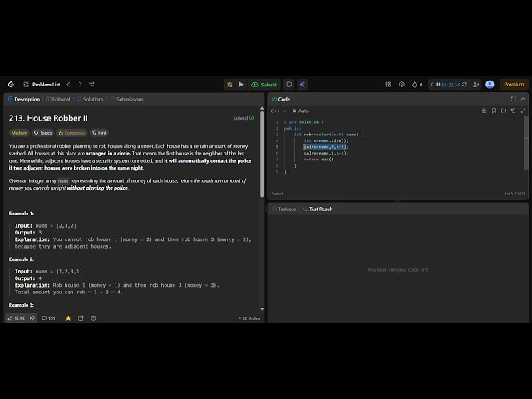The width and height of the screenshot is (532, 399).
Task: Click the Medium difficulty tag
Action: [19, 133]
